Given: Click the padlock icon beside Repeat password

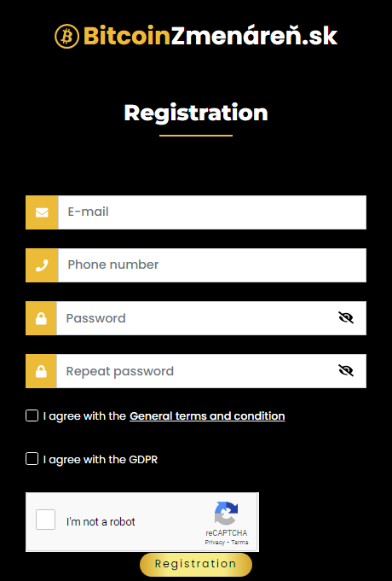Looking at the screenshot, I should (41, 371).
